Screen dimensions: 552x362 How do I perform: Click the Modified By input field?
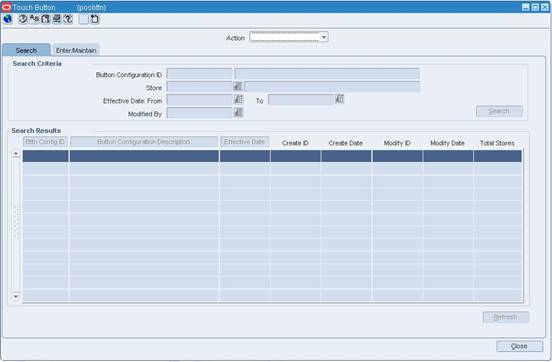(x=200, y=113)
